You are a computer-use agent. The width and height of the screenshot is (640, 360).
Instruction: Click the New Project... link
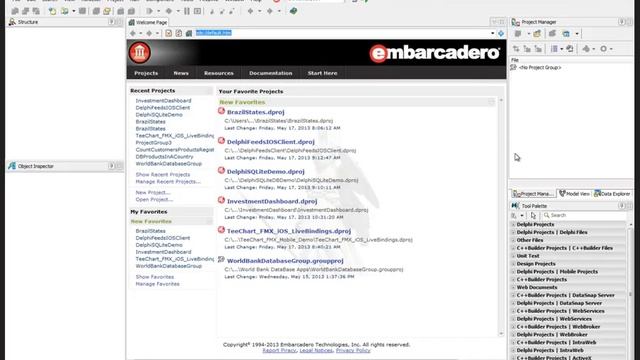pos(153,193)
